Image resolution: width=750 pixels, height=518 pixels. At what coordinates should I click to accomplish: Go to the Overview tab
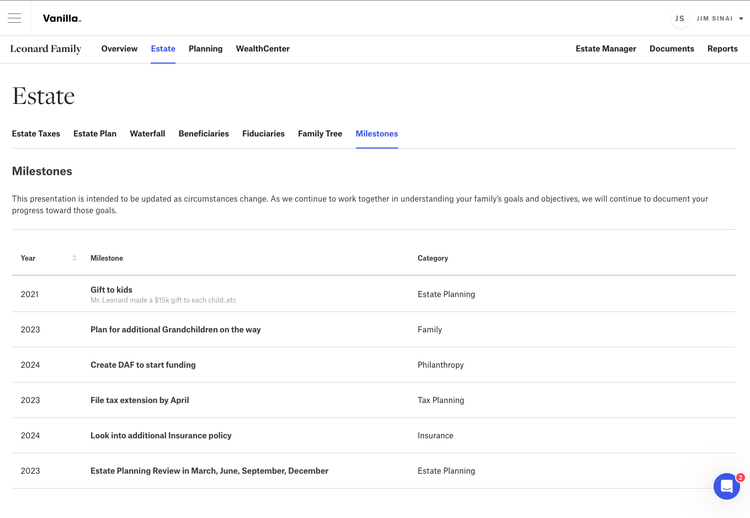[119, 49]
